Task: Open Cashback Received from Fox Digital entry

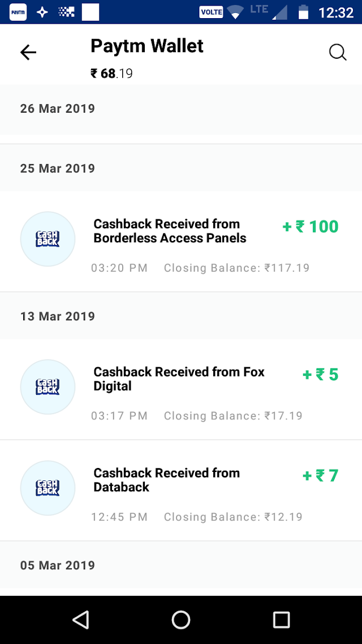Action: [x=181, y=389]
